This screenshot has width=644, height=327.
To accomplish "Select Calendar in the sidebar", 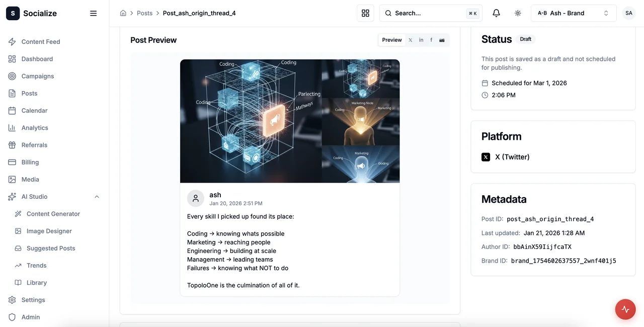I will 34,110.
